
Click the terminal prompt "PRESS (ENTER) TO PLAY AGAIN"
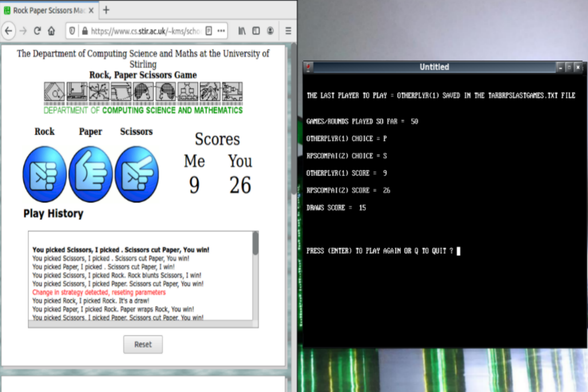[x=380, y=251]
